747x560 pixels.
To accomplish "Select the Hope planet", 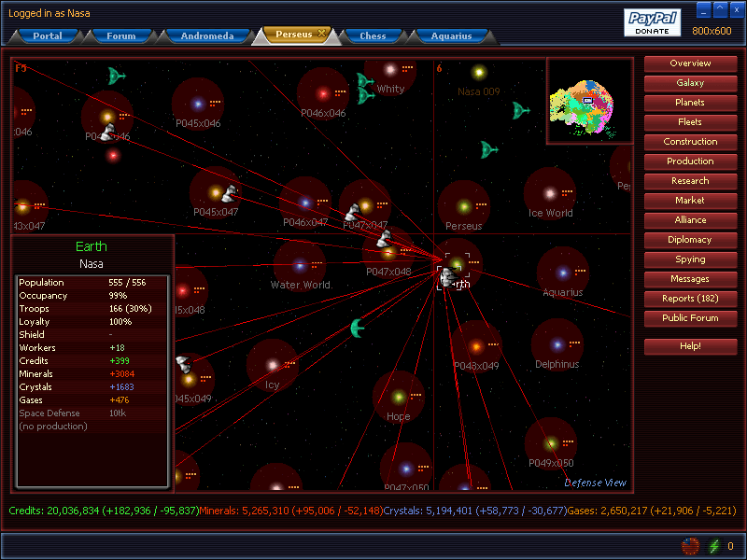I will coord(399,397).
